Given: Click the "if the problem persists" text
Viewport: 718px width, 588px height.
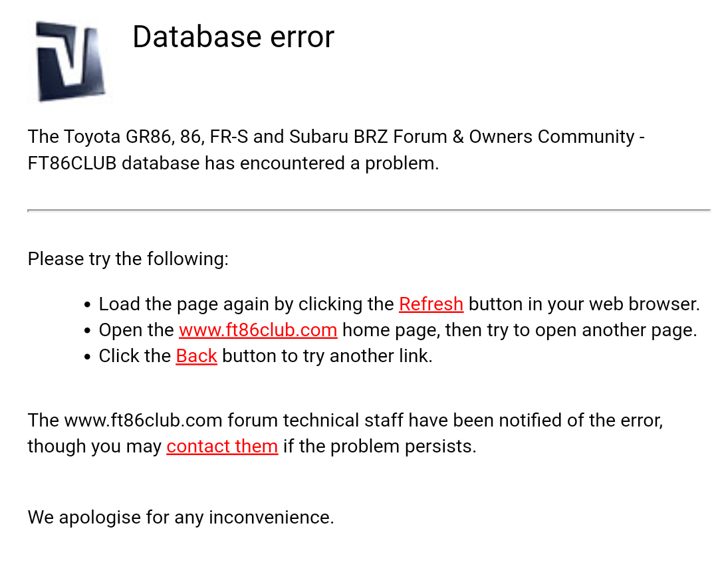Looking at the screenshot, I should pos(380,446).
